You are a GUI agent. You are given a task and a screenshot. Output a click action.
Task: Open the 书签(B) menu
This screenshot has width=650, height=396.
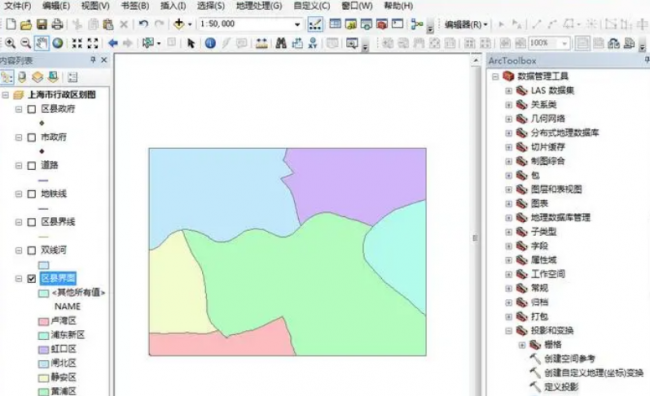135,6
